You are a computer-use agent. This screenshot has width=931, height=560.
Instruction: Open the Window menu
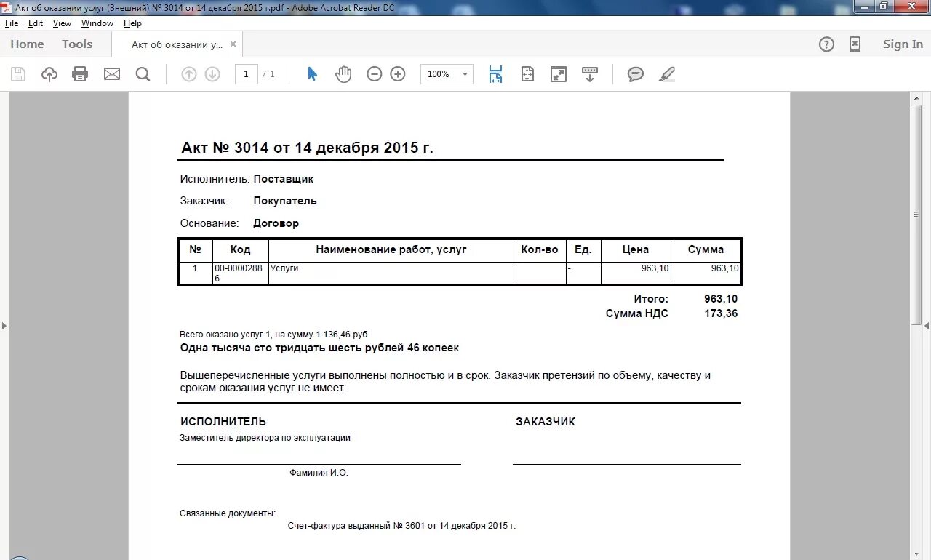tap(97, 23)
